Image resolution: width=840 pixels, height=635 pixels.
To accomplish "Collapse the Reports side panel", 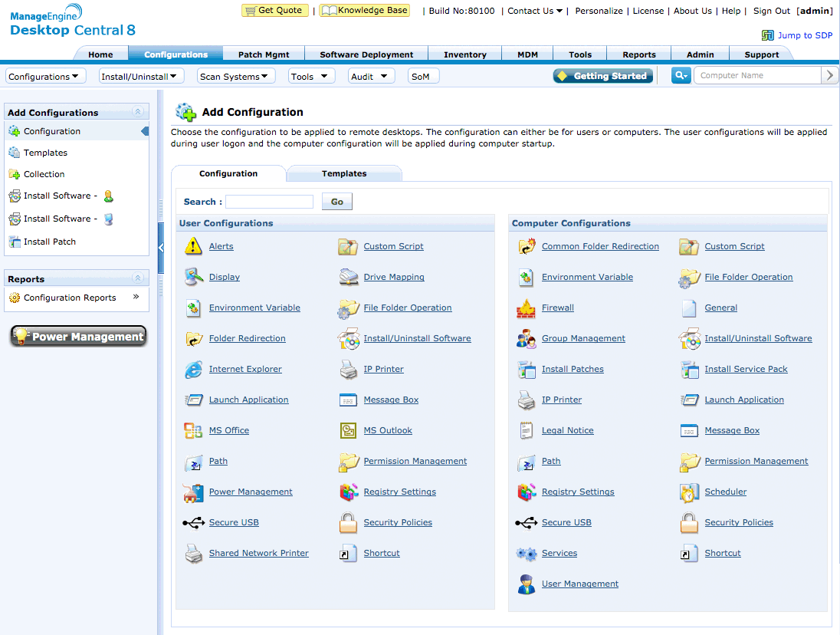I will point(138,278).
